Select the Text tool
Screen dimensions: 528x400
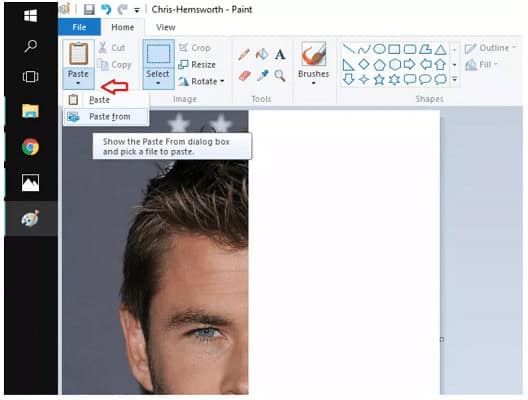click(x=280, y=54)
